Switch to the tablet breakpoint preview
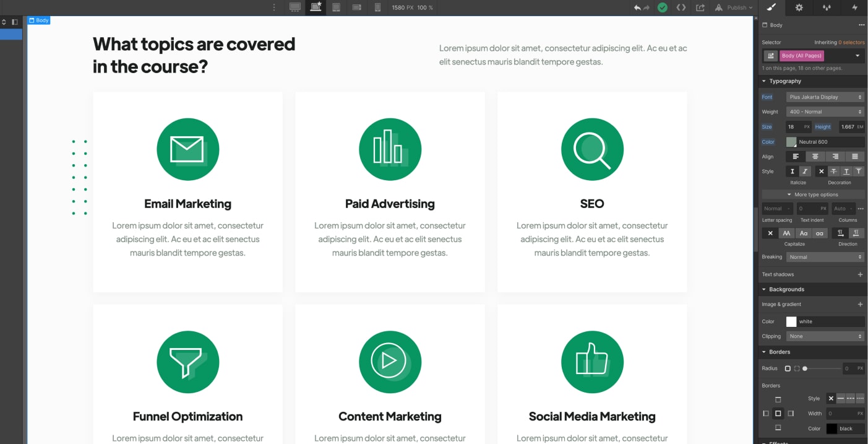Image resolution: width=868 pixels, height=444 pixels. [x=336, y=7]
